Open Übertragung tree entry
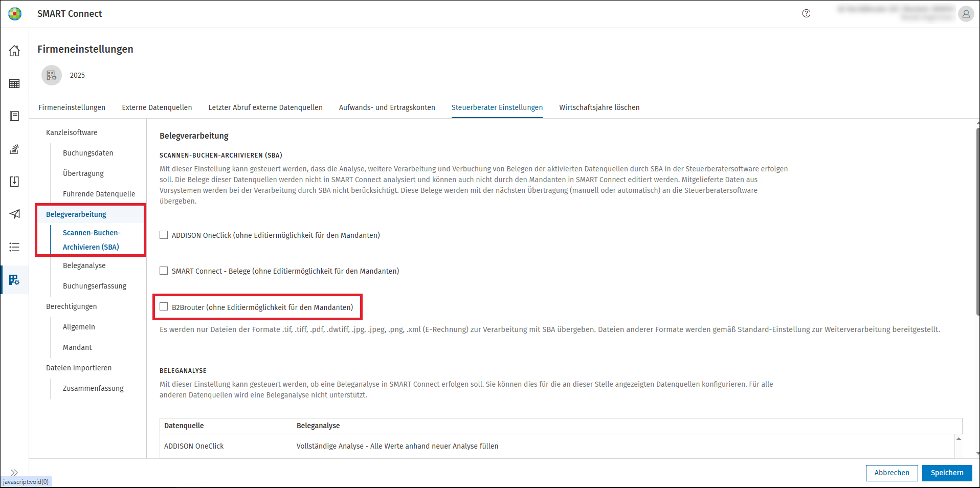The width and height of the screenshot is (980, 488). click(x=83, y=173)
